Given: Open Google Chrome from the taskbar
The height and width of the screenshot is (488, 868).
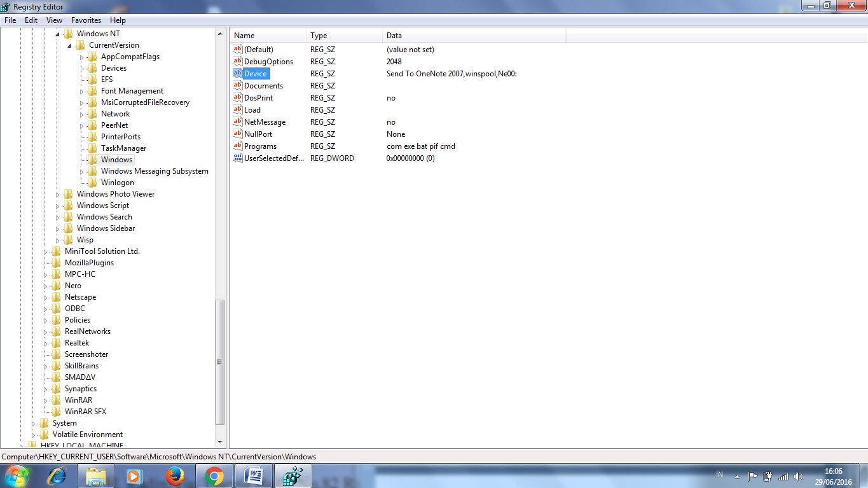Looking at the screenshot, I should point(214,476).
